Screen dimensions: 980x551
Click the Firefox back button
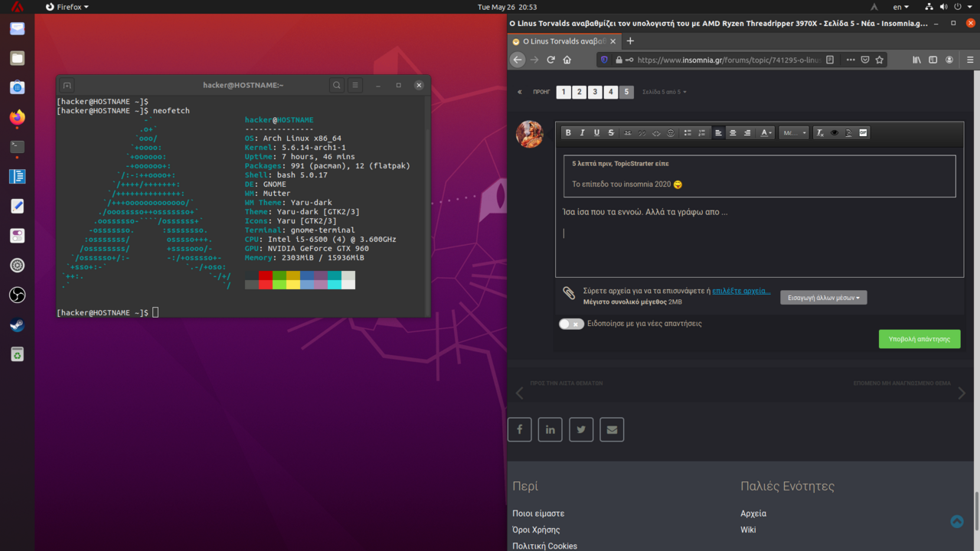[518, 60]
